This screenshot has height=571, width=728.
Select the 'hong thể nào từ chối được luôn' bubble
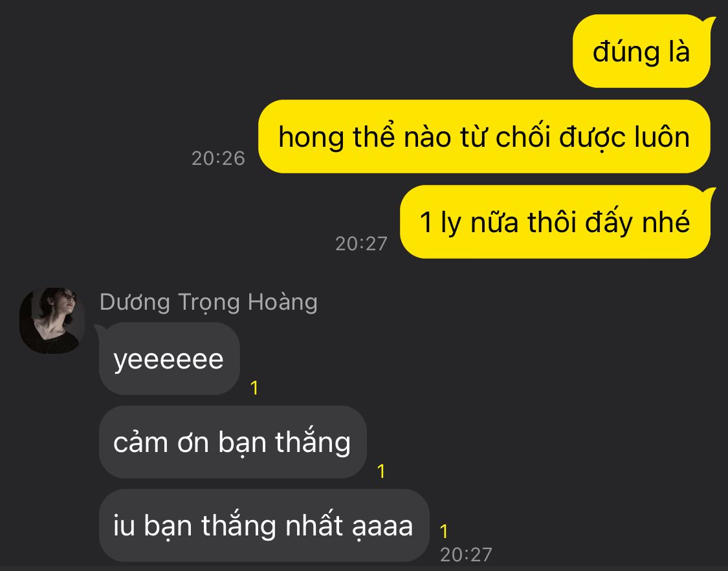[x=484, y=137]
